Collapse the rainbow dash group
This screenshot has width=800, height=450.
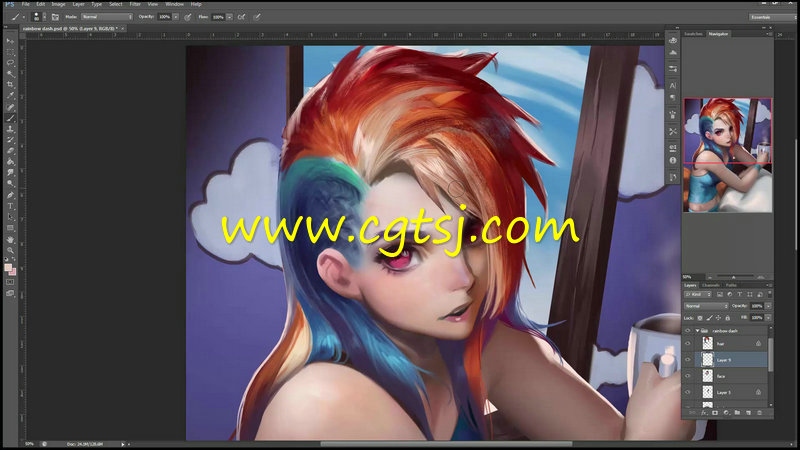[697, 331]
